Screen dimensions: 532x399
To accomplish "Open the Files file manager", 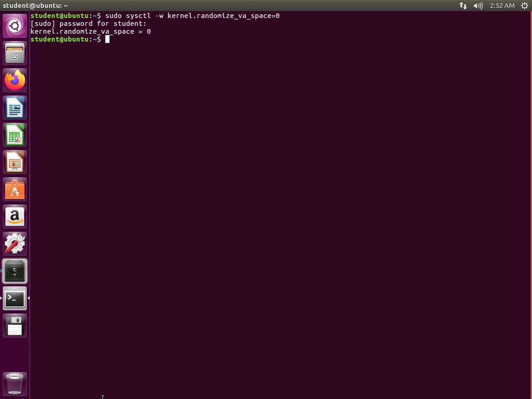I will tap(15, 53).
